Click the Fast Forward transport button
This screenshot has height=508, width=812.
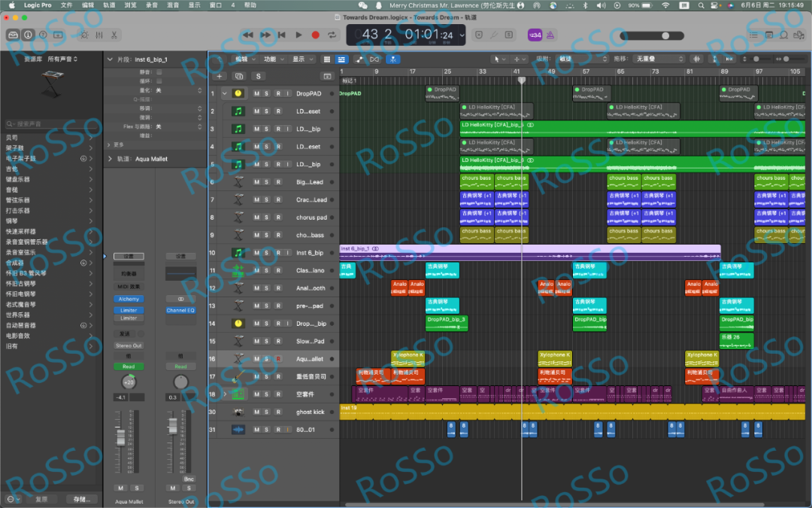coord(265,35)
